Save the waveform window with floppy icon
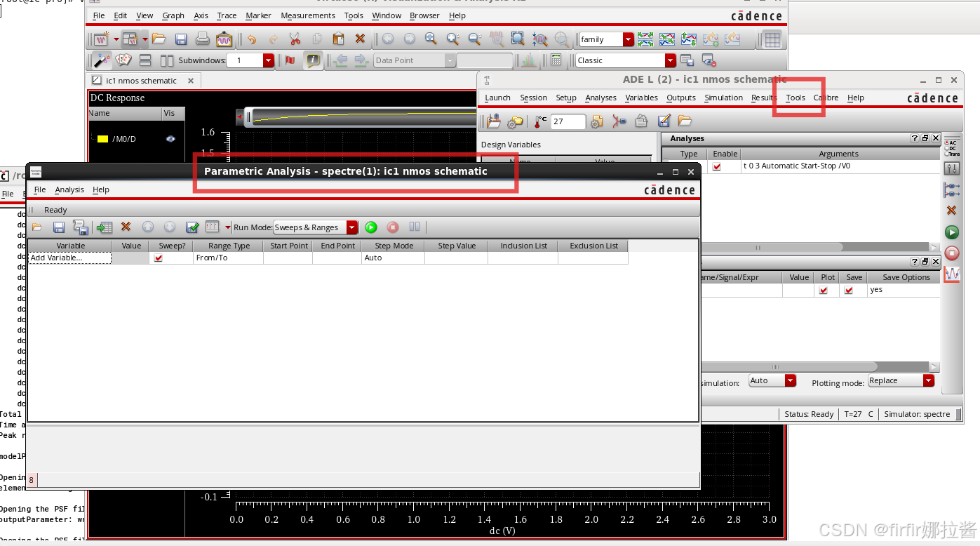The image size is (980, 546). (x=181, y=39)
